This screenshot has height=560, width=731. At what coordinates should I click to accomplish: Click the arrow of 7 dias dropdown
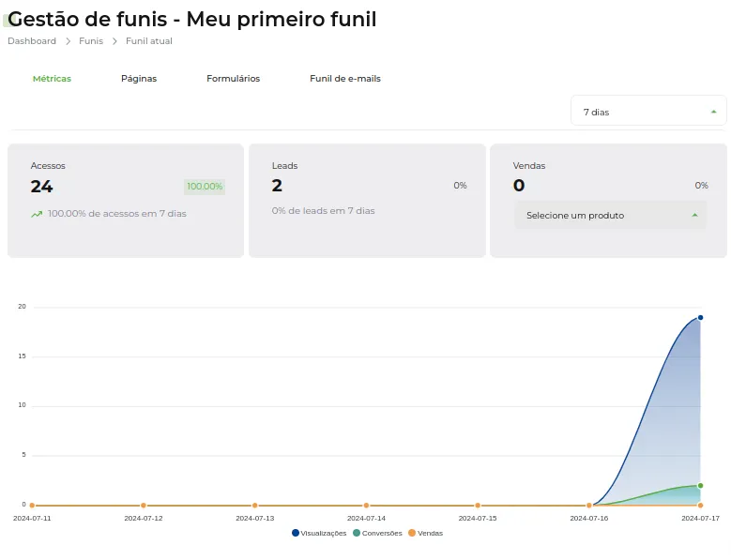point(713,112)
